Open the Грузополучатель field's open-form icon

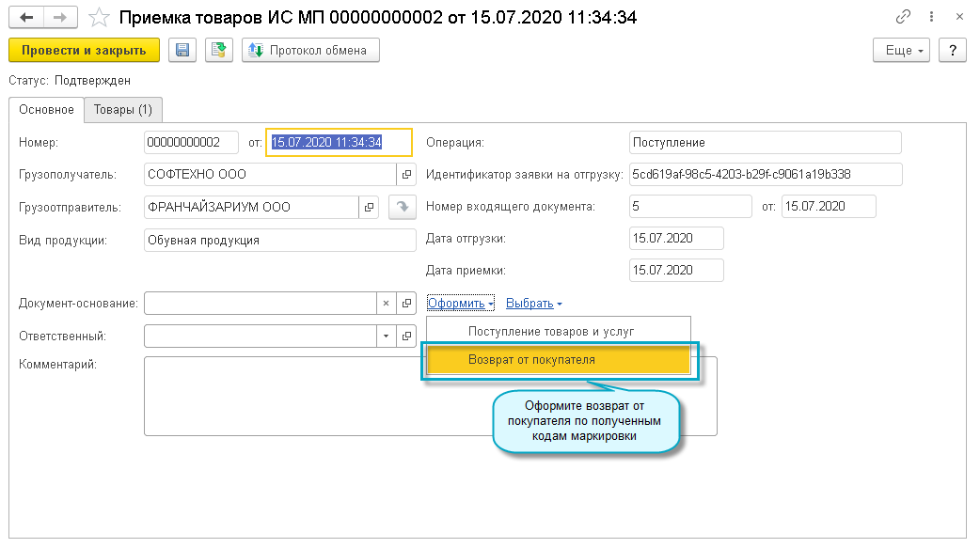pyautogui.click(x=406, y=174)
